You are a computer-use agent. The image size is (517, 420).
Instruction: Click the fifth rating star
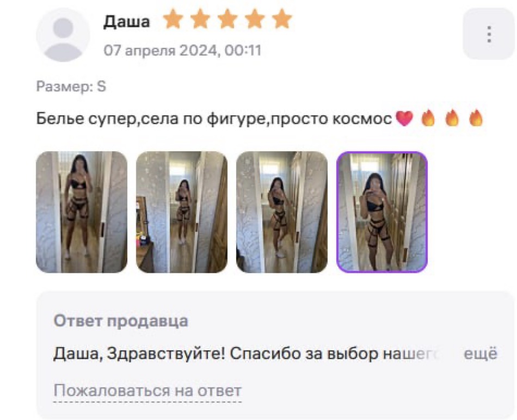pyautogui.click(x=282, y=19)
